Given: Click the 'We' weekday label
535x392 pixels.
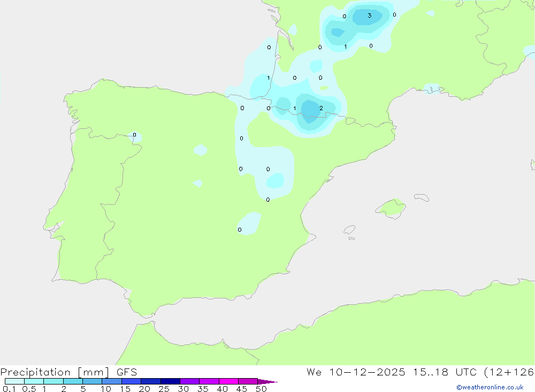Looking at the screenshot, I should tap(314, 372).
